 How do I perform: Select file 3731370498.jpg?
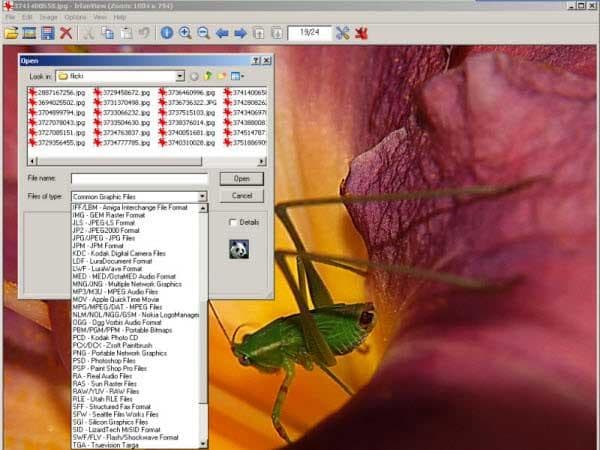(122, 103)
